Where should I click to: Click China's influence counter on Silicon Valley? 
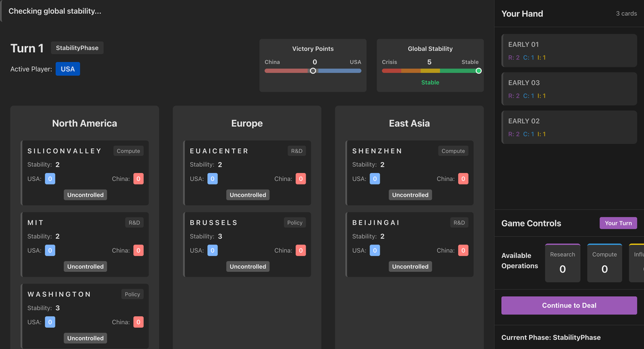pos(139,179)
